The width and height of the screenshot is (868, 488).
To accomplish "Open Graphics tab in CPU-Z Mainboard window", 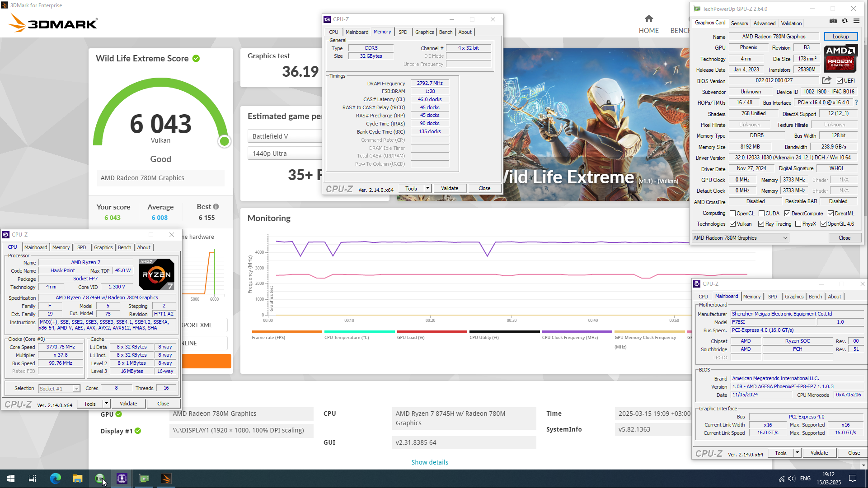I will pyautogui.click(x=794, y=297).
